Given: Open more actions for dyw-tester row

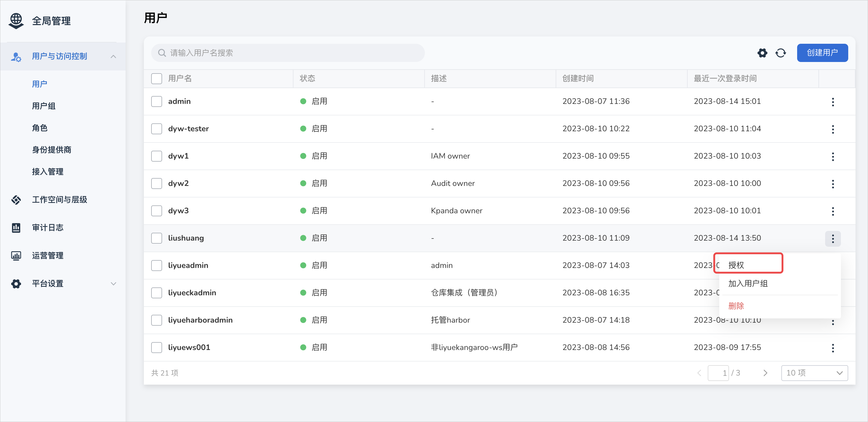Looking at the screenshot, I should click(833, 129).
